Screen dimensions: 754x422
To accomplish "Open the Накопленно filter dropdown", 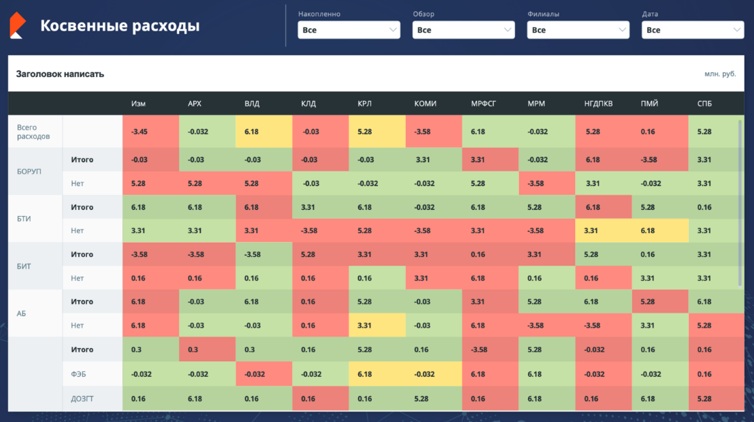I will pyautogui.click(x=349, y=30).
